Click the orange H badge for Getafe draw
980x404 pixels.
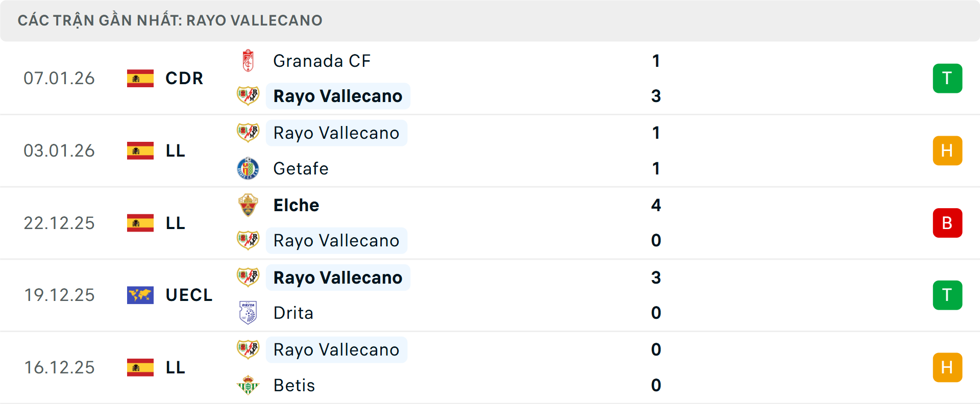point(947,150)
